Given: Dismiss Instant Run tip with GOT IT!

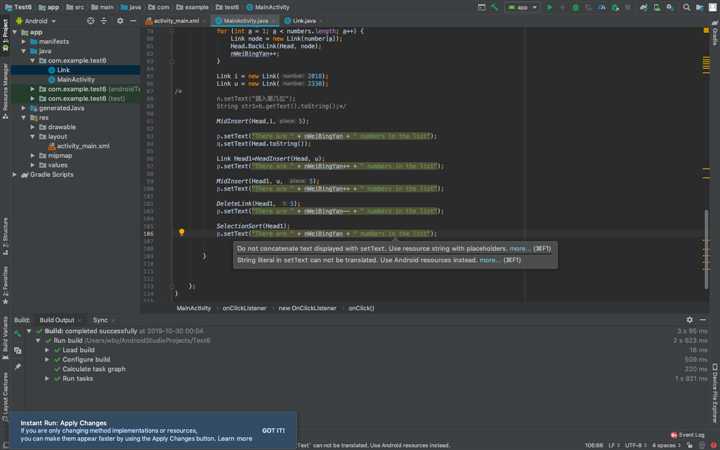Looking at the screenshot, I should 273,431.
